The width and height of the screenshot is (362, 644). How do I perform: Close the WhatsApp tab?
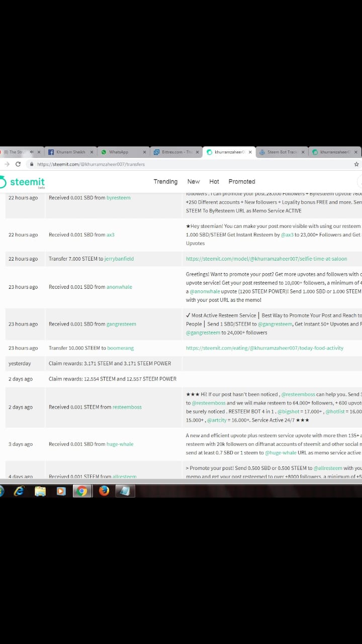pos(144,152)
